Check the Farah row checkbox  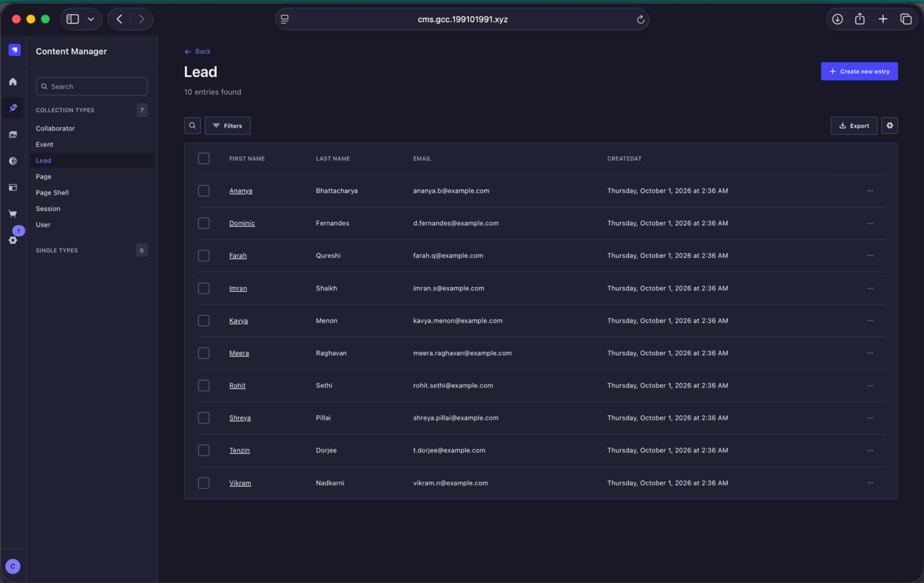point(204,256)
